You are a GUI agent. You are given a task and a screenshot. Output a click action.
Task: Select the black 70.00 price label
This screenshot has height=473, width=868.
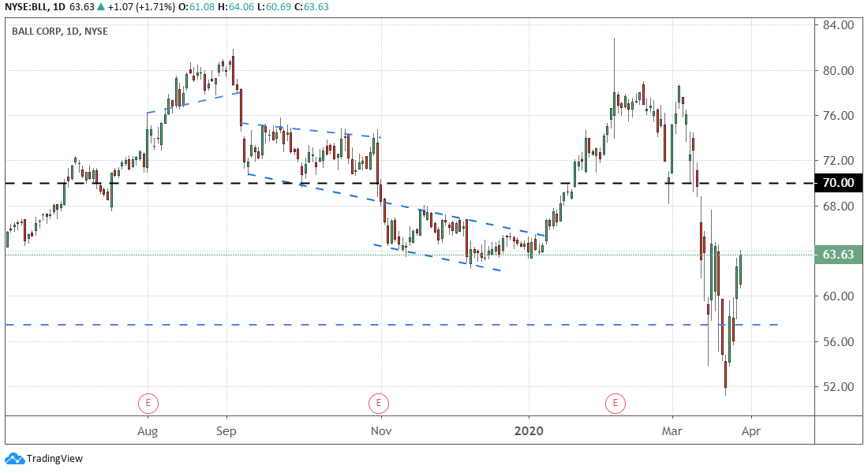tap(838, 183)
